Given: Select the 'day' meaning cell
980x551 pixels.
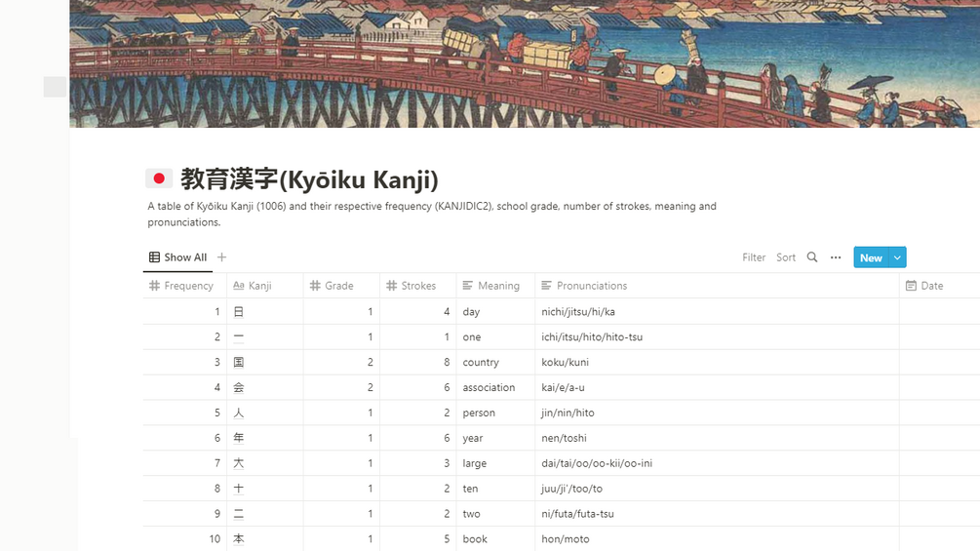Looking at the screenshot, I should click(495, 312).
